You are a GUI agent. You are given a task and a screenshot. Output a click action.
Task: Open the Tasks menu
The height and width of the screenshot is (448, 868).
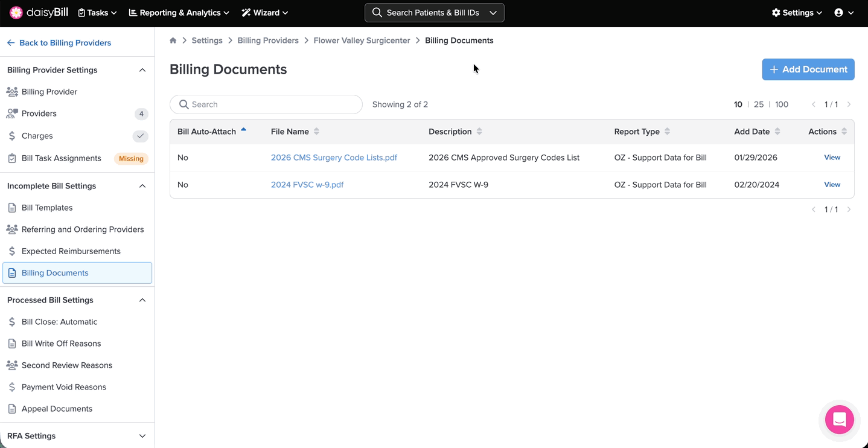[x=97, y=13]
